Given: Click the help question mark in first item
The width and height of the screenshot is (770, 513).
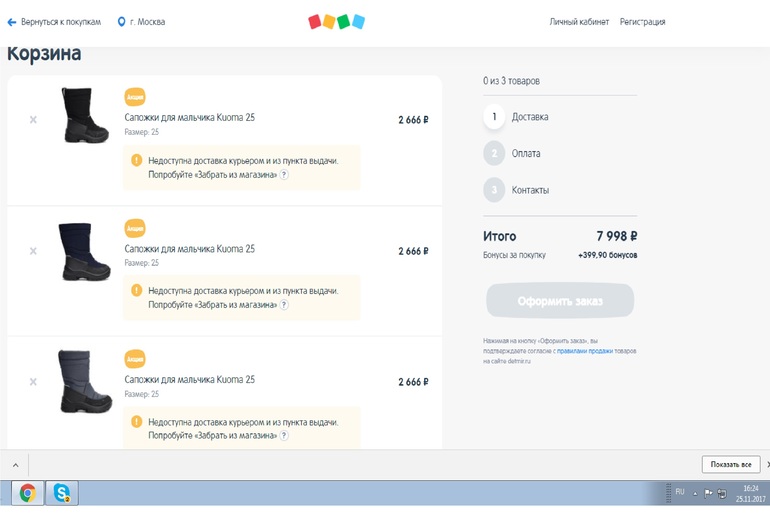Looking at the screenshot, I should coord(284,174).
